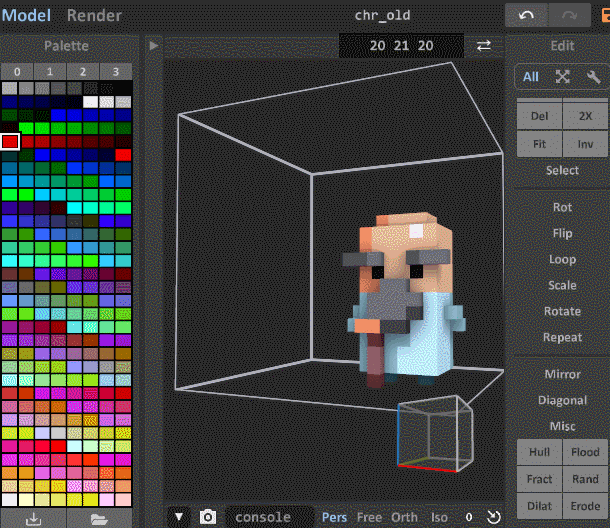
Task: Select the All edit mode
Action: pos(531,77)
